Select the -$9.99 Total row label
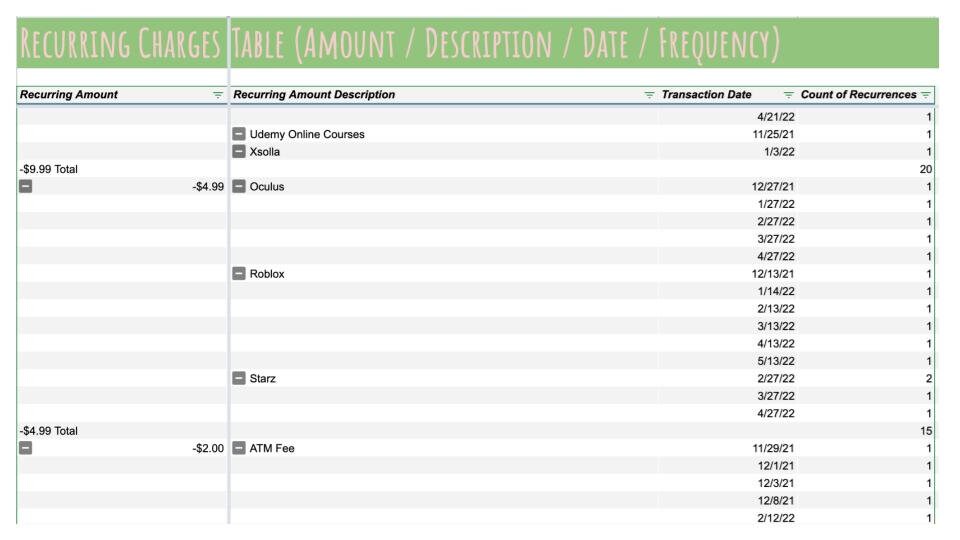Screen dimensions: 960x540 click(x=48, y=170)
